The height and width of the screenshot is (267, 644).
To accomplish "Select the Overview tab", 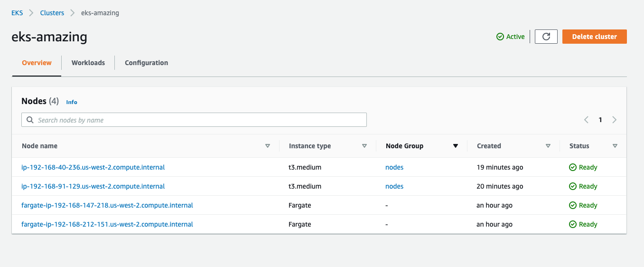I will point(37,63).
